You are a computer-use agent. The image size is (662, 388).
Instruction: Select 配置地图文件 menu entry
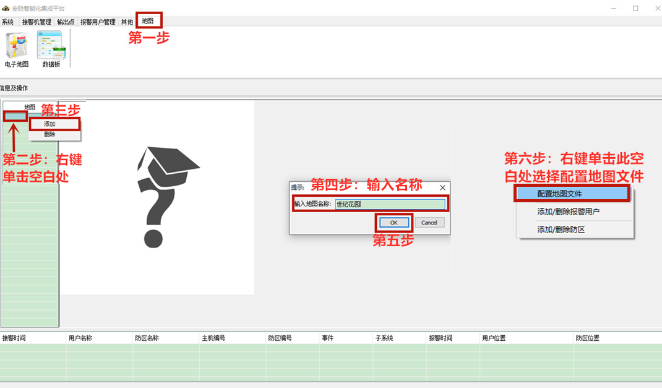point(572,193)
